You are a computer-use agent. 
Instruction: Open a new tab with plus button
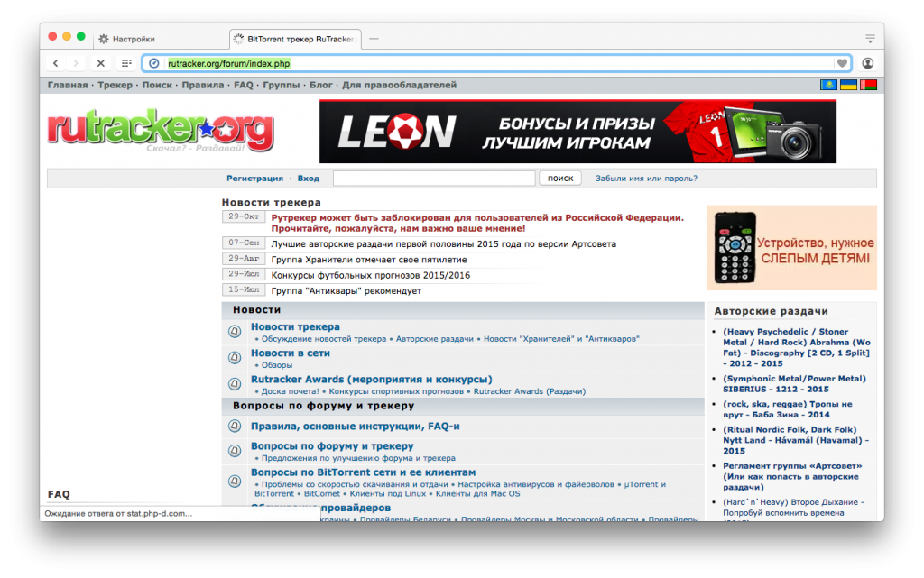point(374,39)
